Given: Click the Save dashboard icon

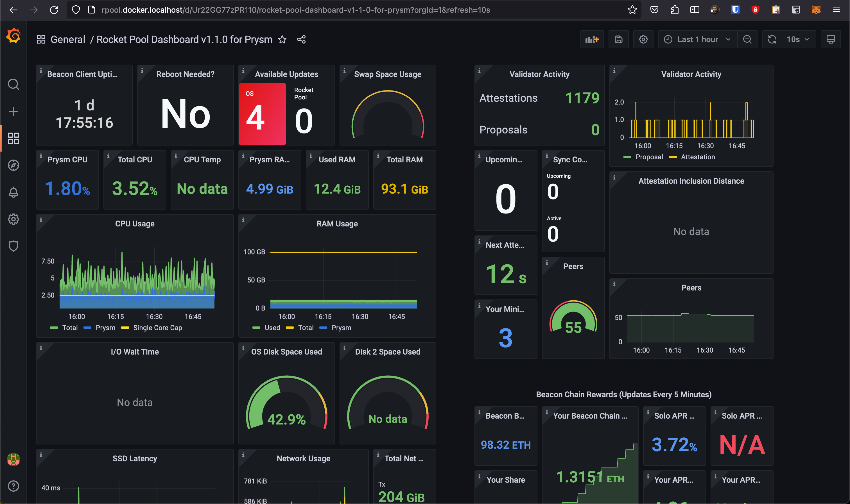Looking at the screenshot, I should pyautogui.click(x=618, y=39).
